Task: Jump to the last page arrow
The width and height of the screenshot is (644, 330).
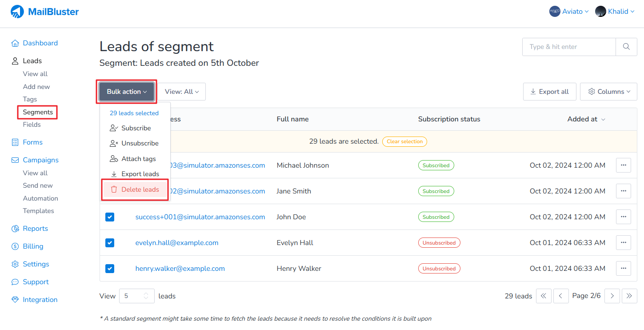Action: coord(629,296)
